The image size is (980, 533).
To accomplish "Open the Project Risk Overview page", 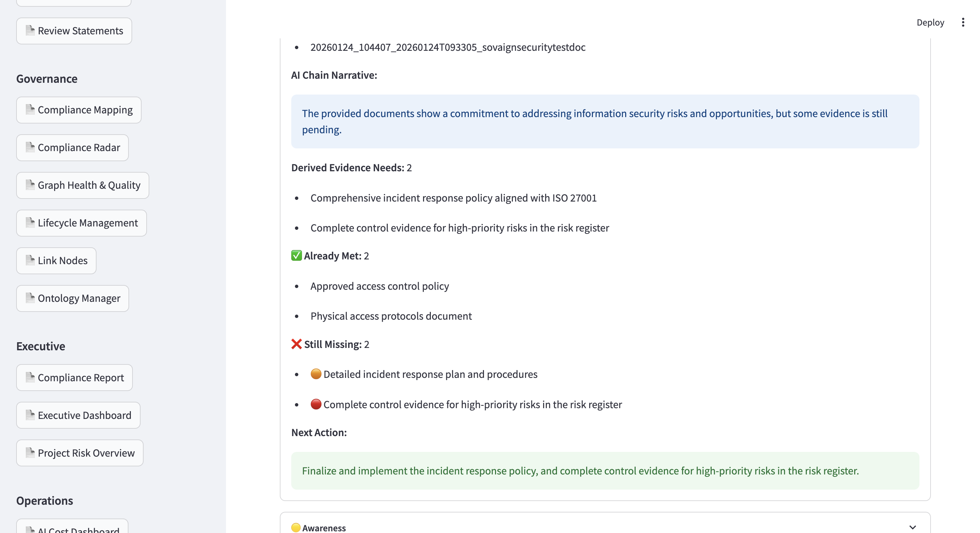I will click(x=86, y=453).
